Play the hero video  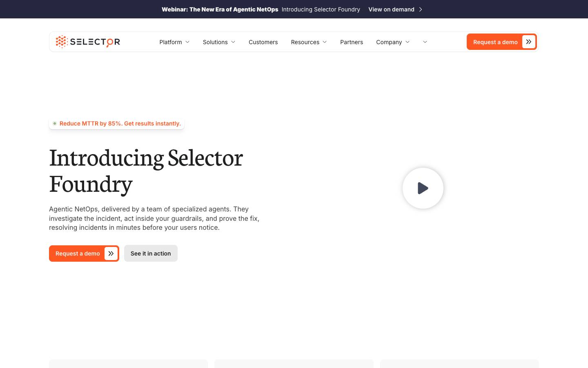tap(423, 188)
